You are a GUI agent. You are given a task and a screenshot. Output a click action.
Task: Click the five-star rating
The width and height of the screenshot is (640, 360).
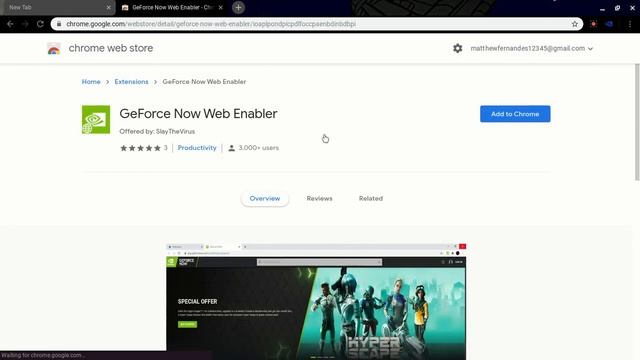(x=140, y=148)
